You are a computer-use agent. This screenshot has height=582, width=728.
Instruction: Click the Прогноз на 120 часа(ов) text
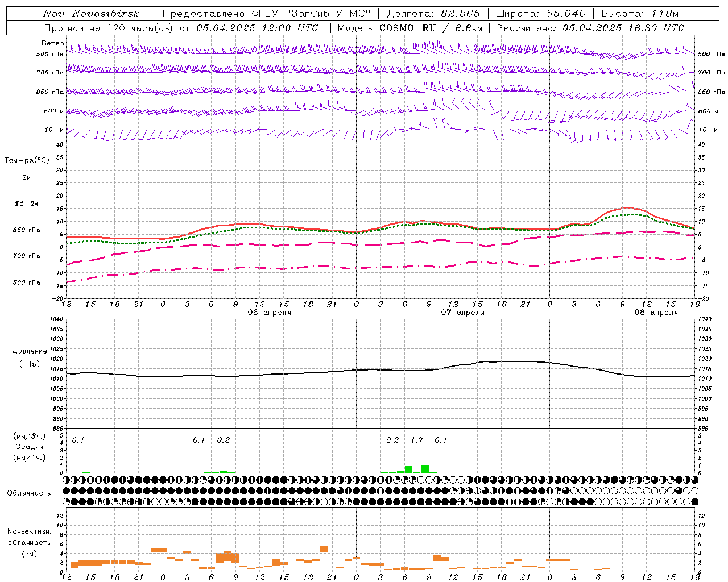110,28
